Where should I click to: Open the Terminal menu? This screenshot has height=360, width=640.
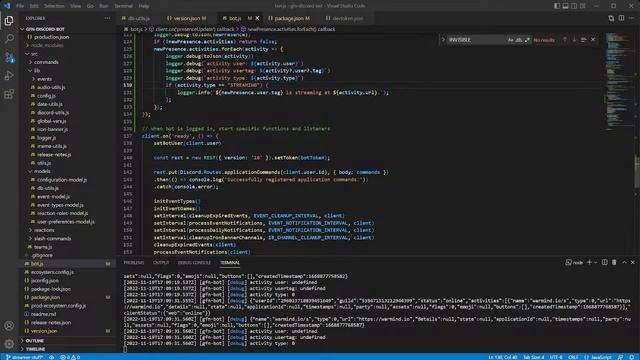coord(123,6)
